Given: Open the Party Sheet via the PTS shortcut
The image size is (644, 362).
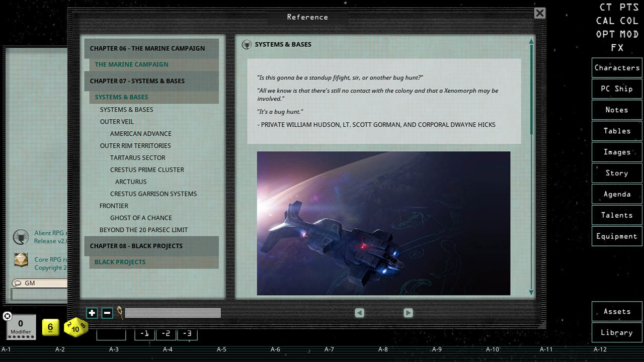Looking at the screenshot, I should pos(629,7).
